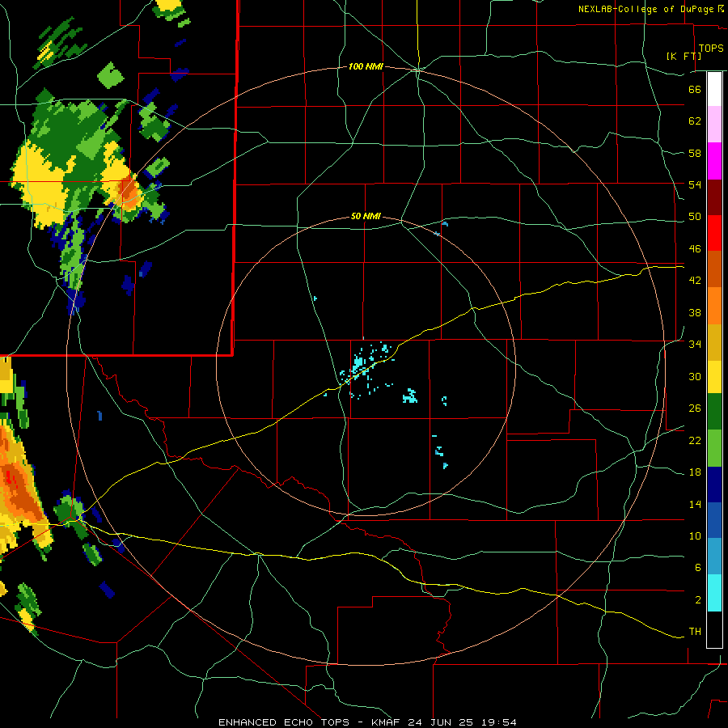This screenshot has width=728, height=728.
Task: Click the maroon dark red legend swatch
Action: (714, 197)
